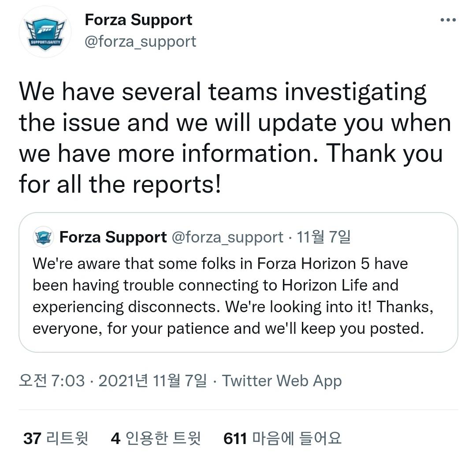View the 37 리트윗 list
The width and height of the screenshot is (476, 459).
56,438
